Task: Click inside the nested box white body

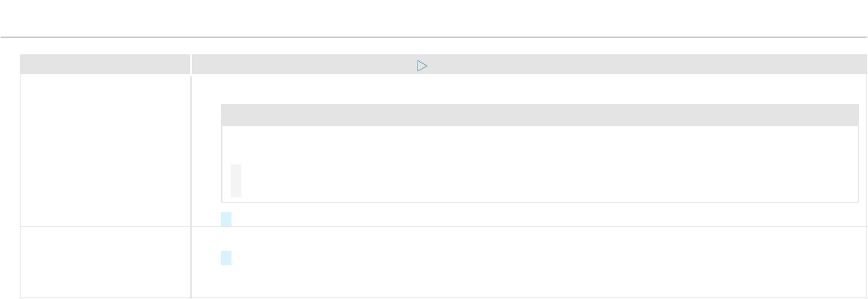Action: pyautogui.click(x=539, y=164)
